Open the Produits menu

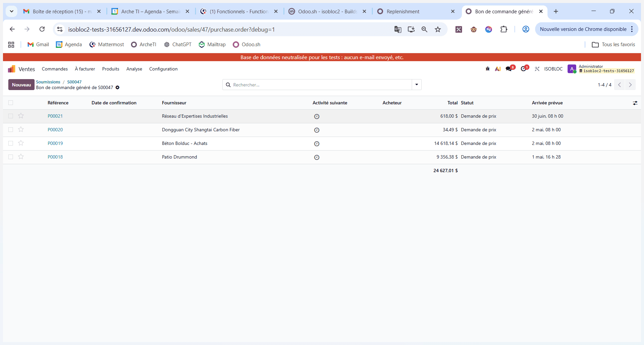pos(111,69)
